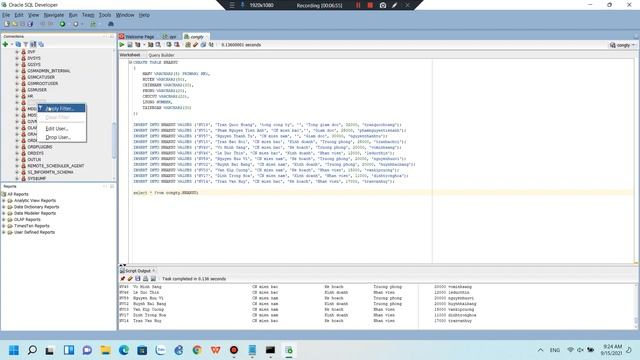Open File Explorer from the taskbar

[x=105, y=350]
